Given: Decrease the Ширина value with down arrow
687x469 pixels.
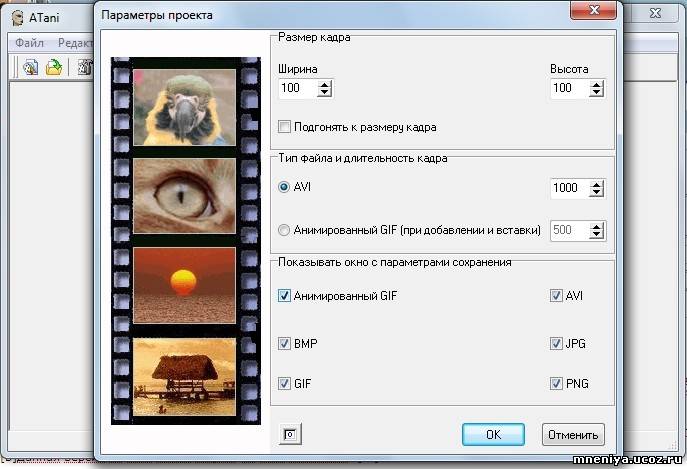Looking at the screenshot, I should (324, 92).
